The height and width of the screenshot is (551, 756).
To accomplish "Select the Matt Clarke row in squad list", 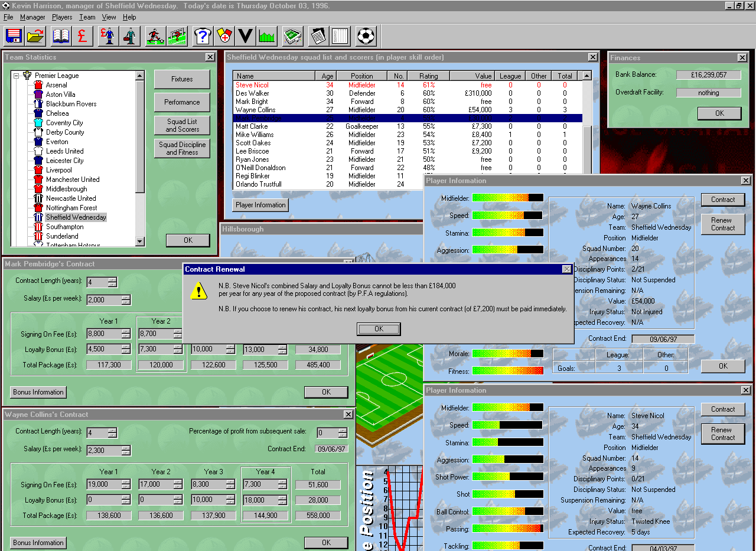I will (408, 126).
